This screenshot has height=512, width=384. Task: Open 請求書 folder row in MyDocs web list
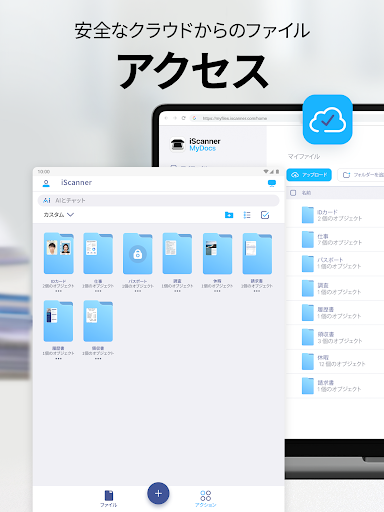click(335, 386)
